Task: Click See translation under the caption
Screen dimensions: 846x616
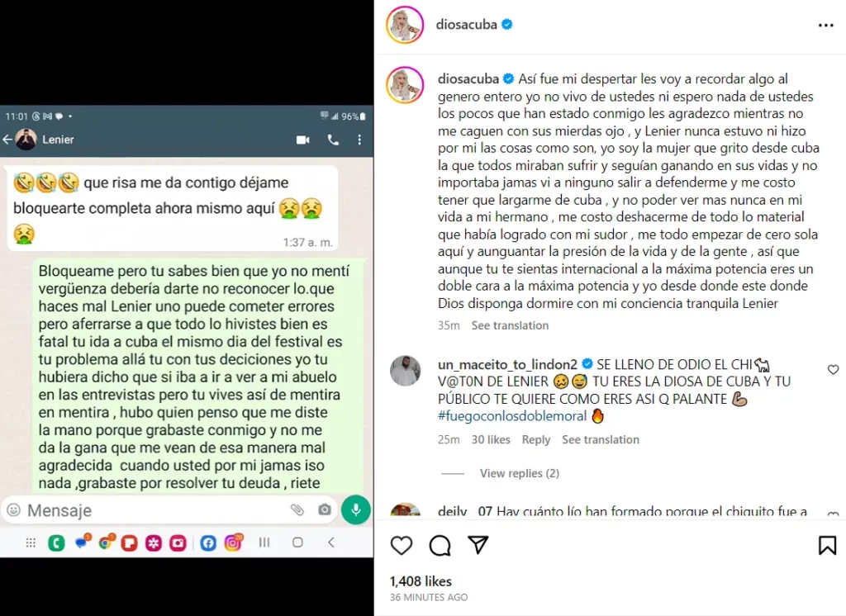Action: (510, 325)
